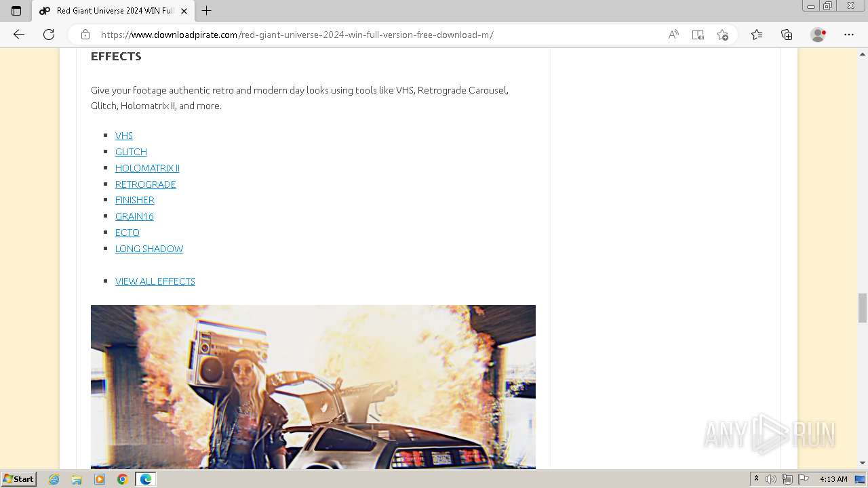Close the Red Giant Universe tab

coord(184,11)
